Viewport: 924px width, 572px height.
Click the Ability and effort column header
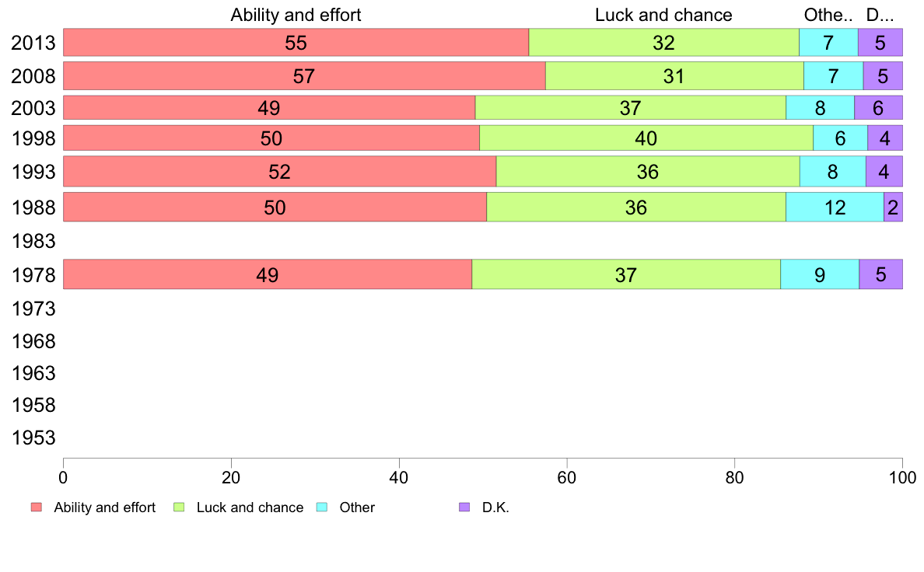point(296,15)
